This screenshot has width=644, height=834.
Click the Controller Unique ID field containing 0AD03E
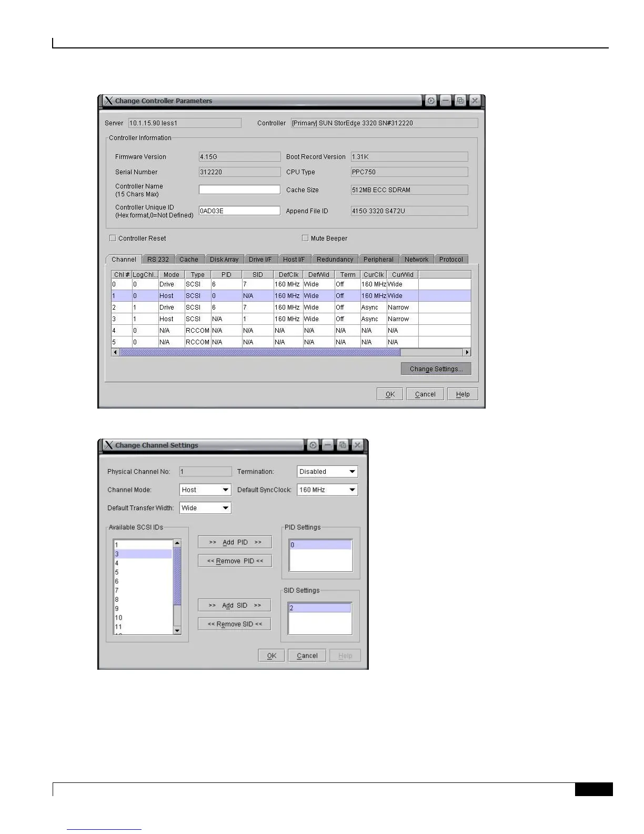tap(239, 211)
